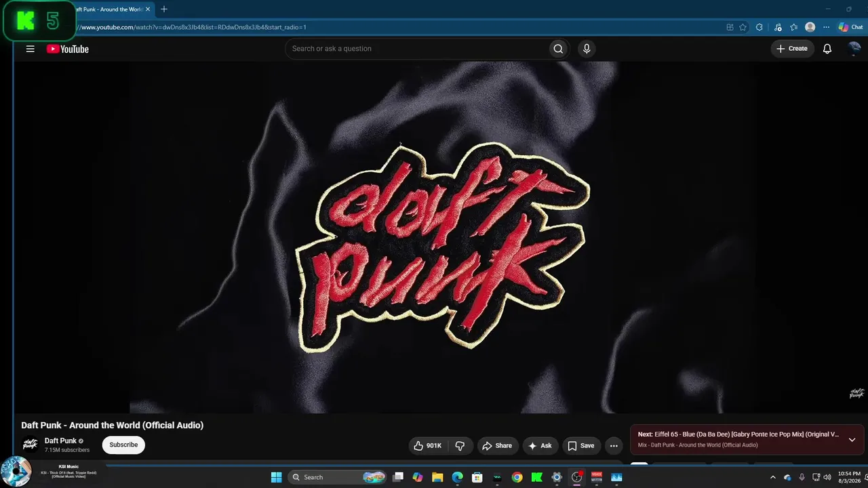Image resolution: width=868 pixels, height=488 pixels.
Task: Start voice search with the microphone icon
Action: coord(587,49)
